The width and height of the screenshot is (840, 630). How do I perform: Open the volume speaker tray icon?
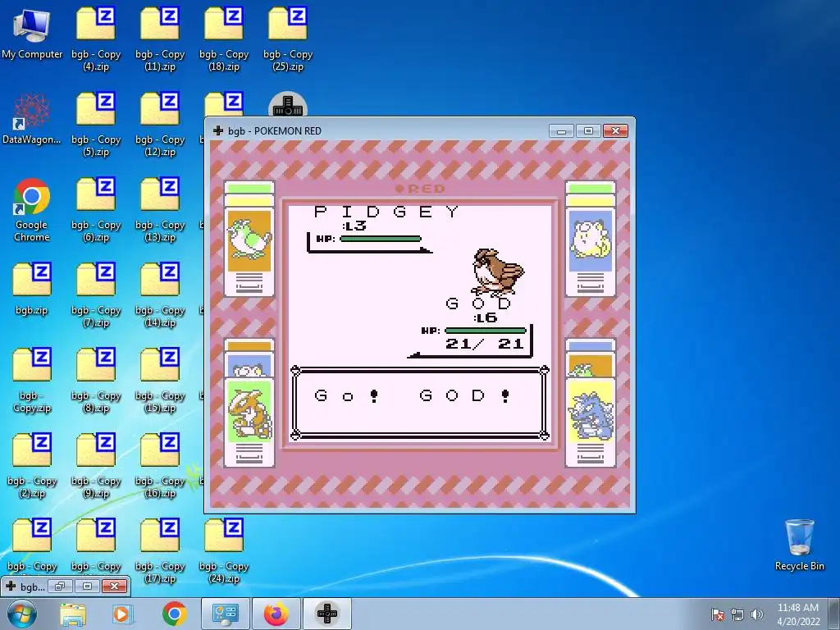757,614
